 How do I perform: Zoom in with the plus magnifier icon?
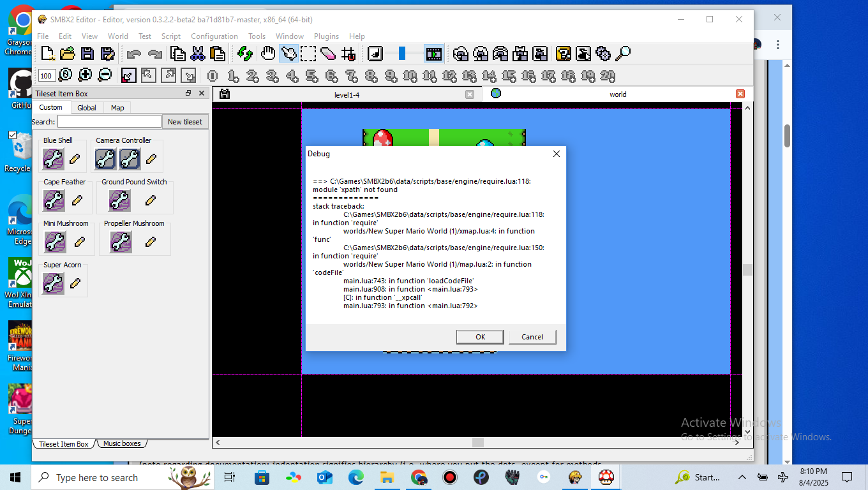coord(85,75)
